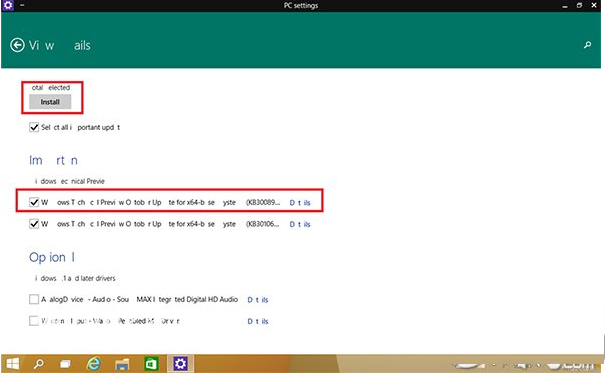Select the KB30089 update name text
The height and width of the screenshot is (373, 605).
(x=161, y=202)
